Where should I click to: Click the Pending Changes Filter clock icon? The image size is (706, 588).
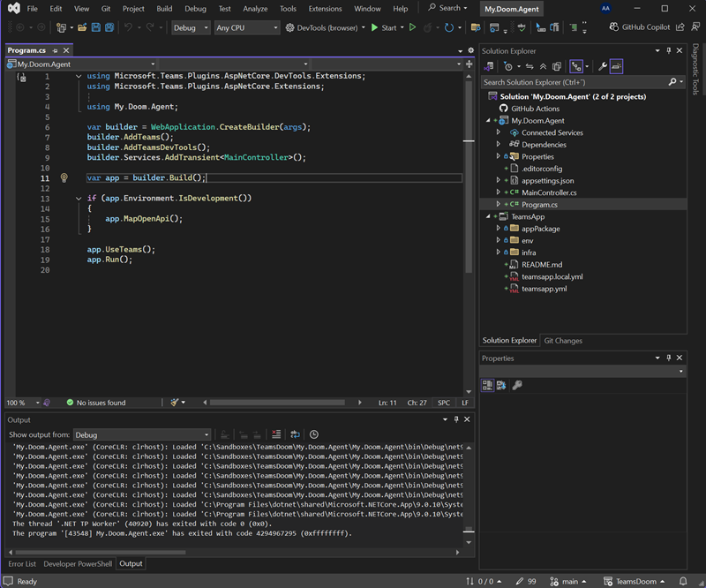(508, 66)
